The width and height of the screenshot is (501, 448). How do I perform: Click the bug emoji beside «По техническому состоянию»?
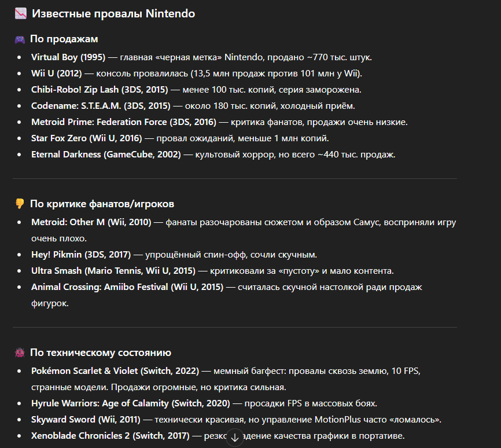point(20,352)
